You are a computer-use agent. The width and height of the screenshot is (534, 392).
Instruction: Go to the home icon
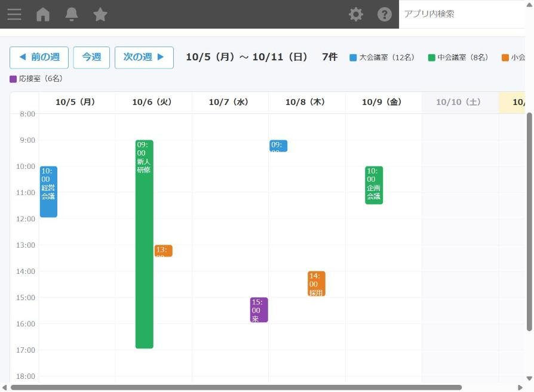(43, 14)
